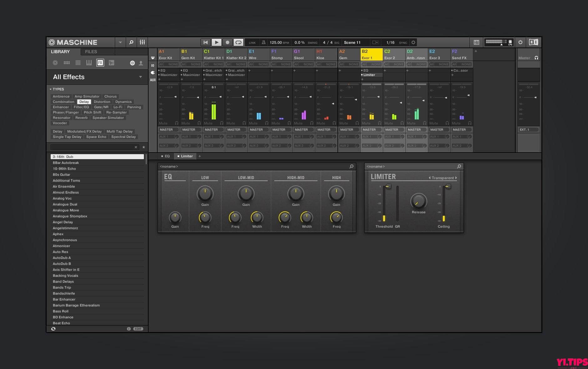Switch to the FILES tab

pyautogui.click(x=91, y=52)
